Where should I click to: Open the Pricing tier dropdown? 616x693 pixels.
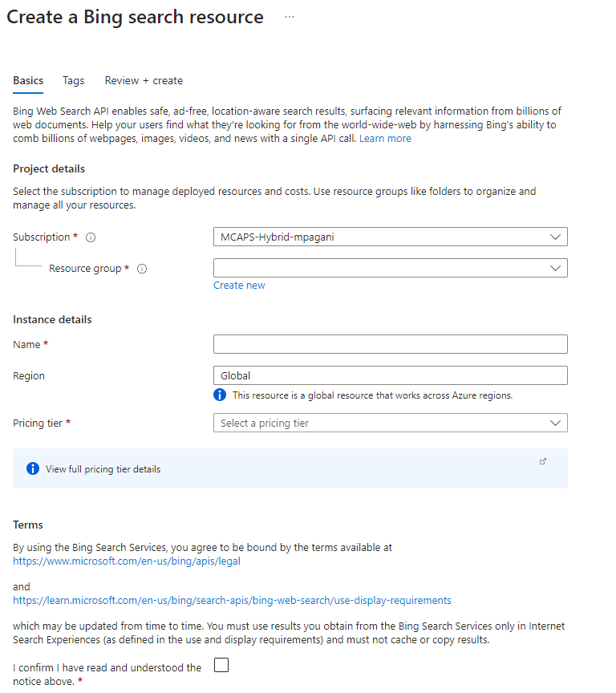point(390,423)
